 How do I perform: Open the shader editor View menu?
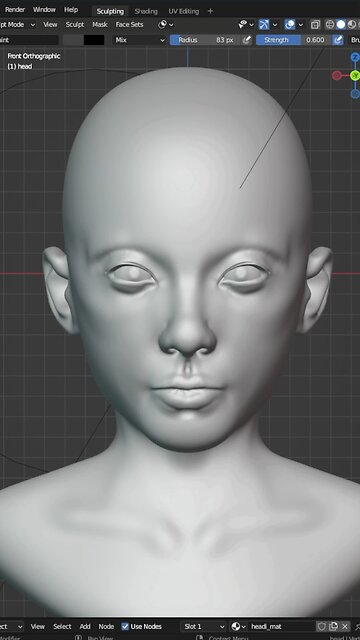pos(38,626)
